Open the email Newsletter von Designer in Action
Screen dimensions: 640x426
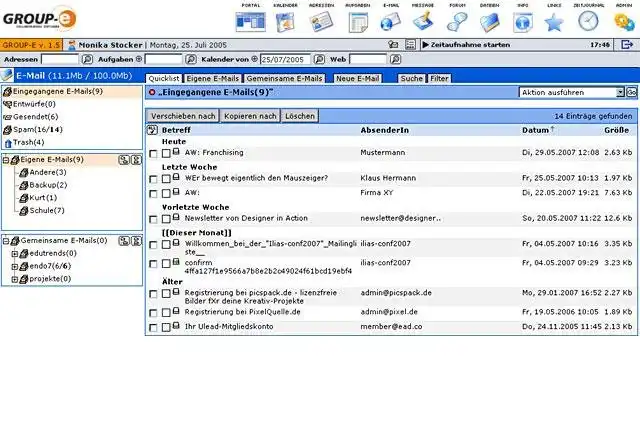tap(246, 218)
